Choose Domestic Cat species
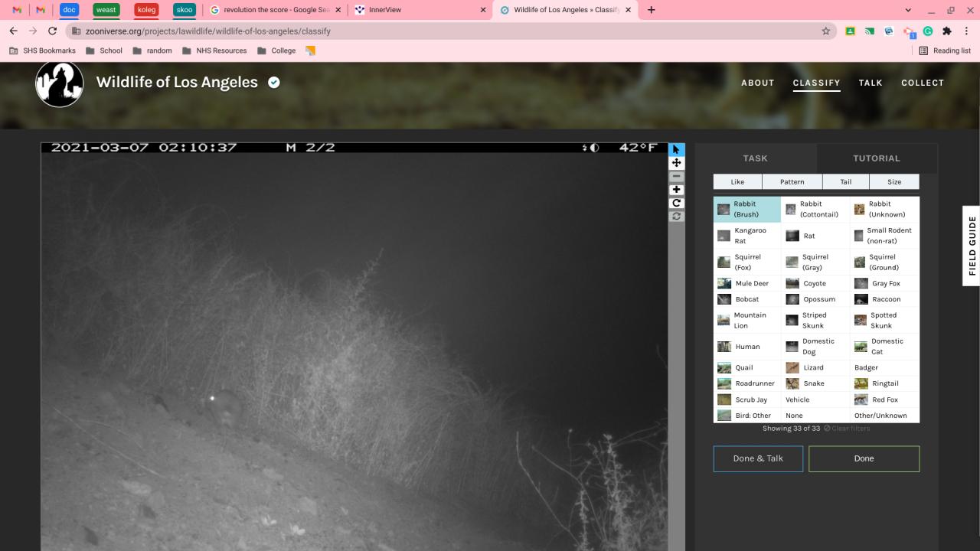 (x=884, y=347)
